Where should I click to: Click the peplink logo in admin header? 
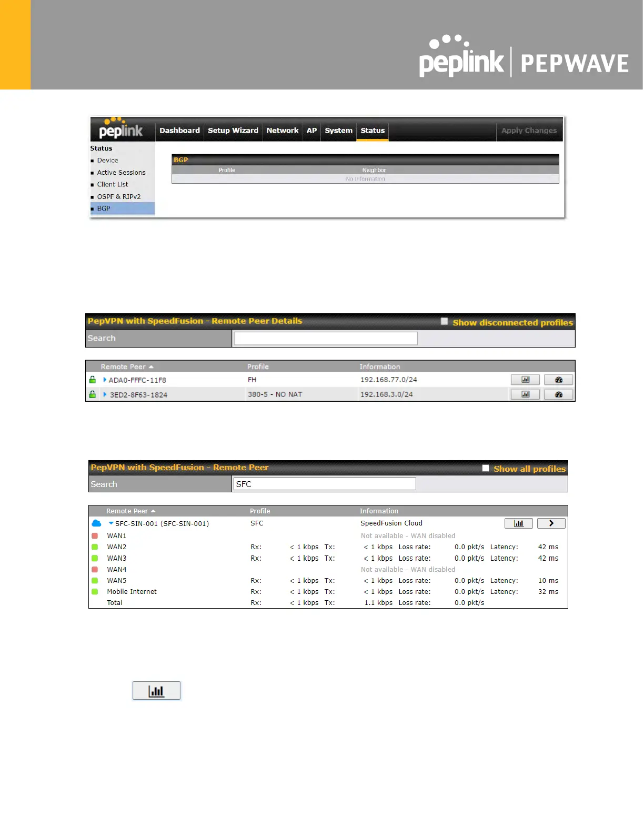[121, 128]
